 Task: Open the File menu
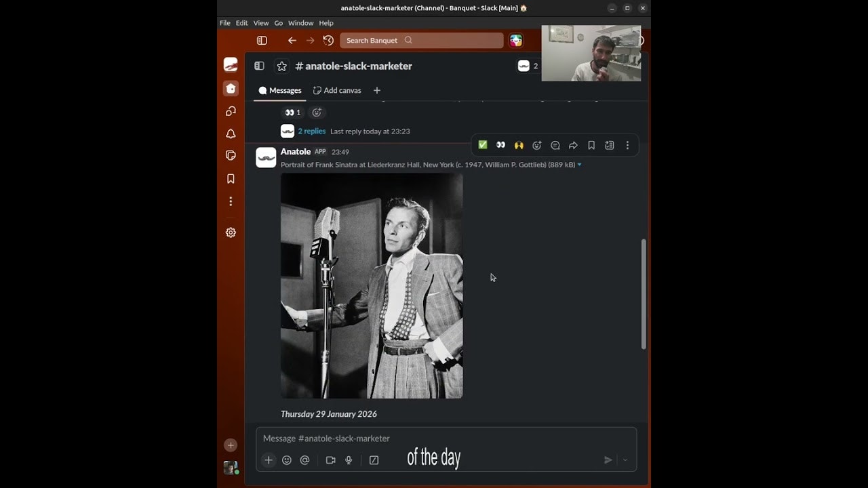coord(224,23)
